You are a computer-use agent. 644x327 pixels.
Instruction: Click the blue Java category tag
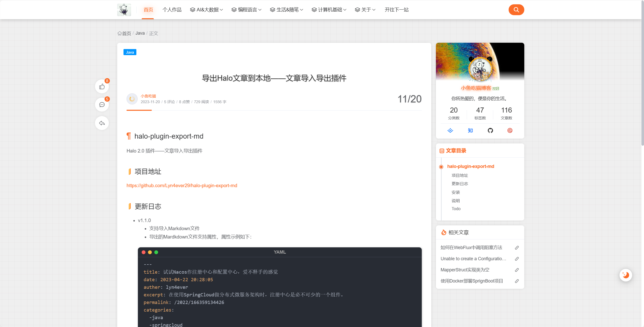tap(130, 52)
